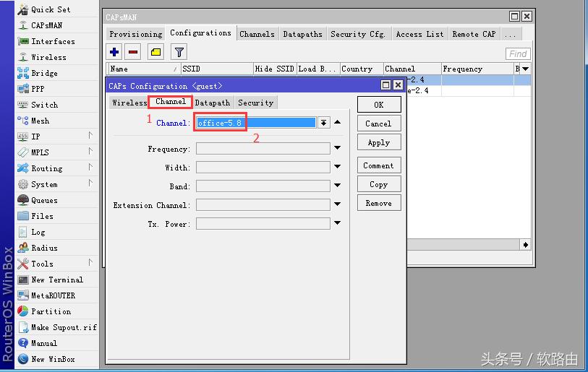The height and width of the screenshot is (372, 588).
Task: Click the Find search field
Action: (518, 53)
